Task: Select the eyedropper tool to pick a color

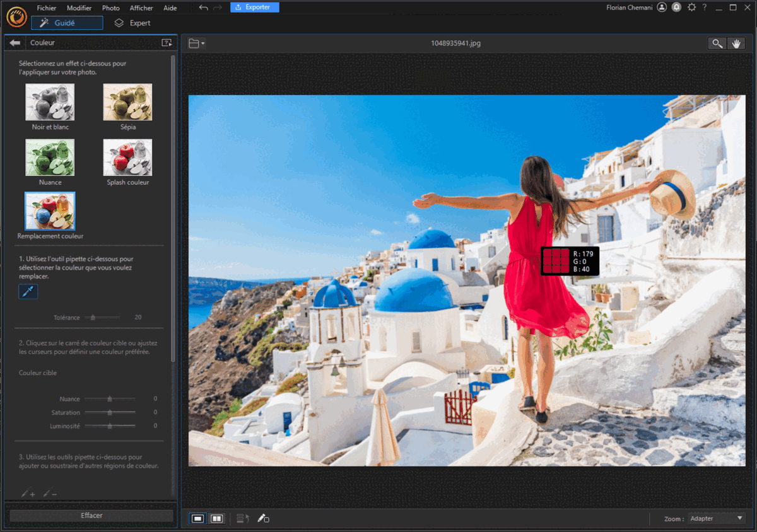Action: point(28,291)
